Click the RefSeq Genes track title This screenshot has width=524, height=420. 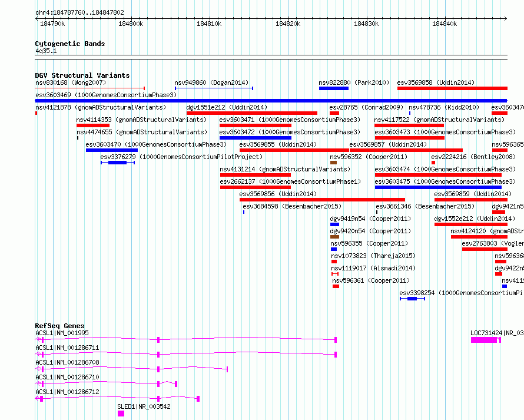pos(60,326)
